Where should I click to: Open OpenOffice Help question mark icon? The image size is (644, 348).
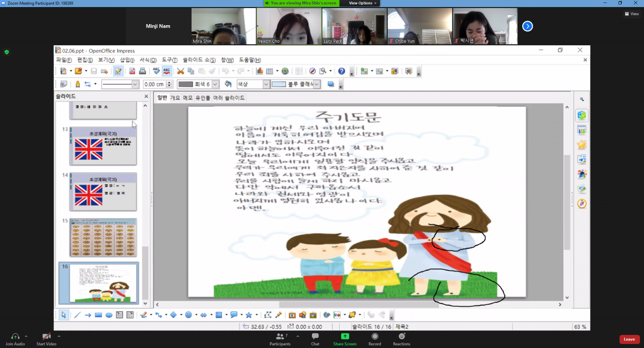point(342,71)
